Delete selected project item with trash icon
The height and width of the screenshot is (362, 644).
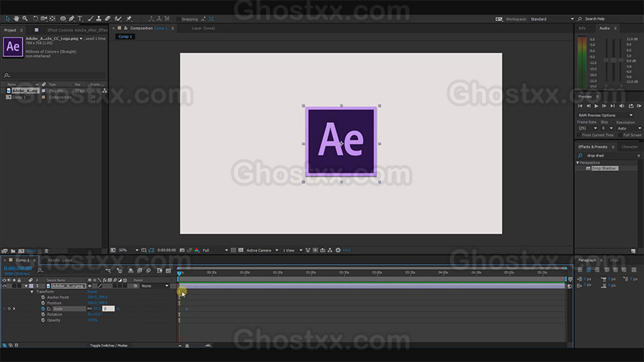[x=46, y=251]
